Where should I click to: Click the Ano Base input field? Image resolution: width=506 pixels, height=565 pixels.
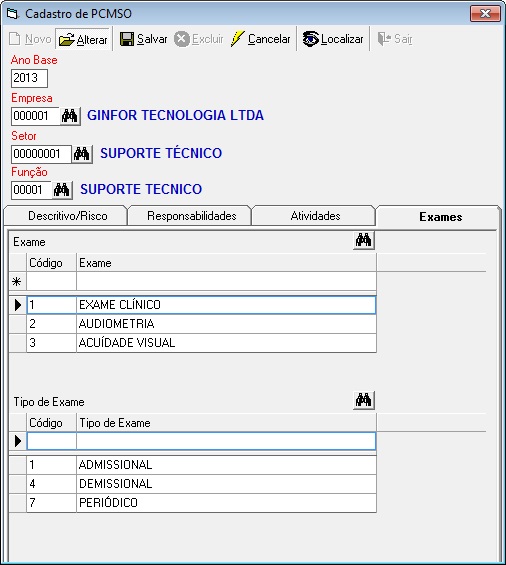(x=29, y=78)
